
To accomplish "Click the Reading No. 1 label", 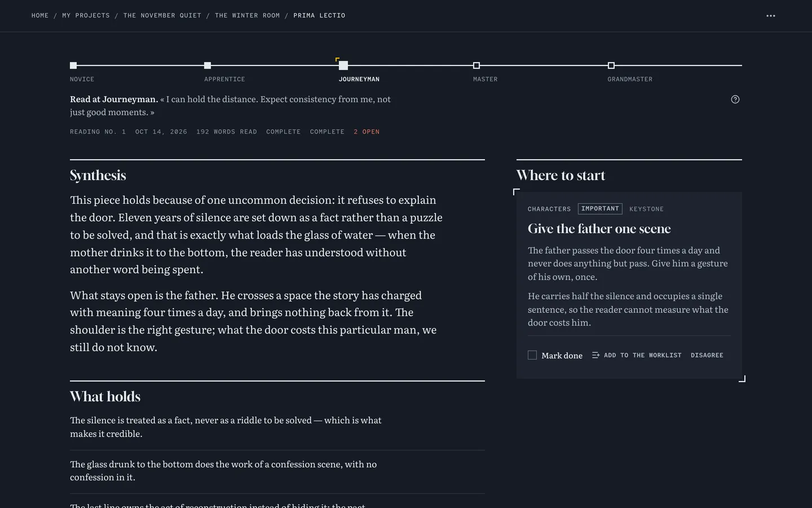I will tap(98, 132).
